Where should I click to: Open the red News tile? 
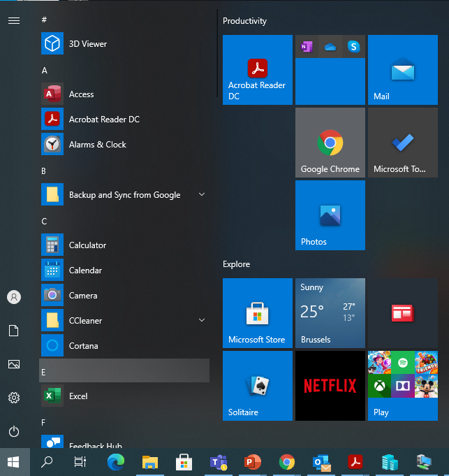click(403, 313)
